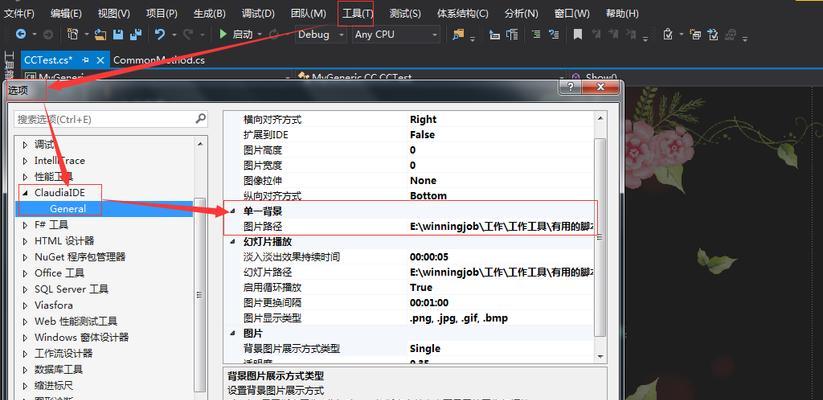Switch to the CommonMethod.cs tab
Screen dimensions: 823x400
(159, 60)
